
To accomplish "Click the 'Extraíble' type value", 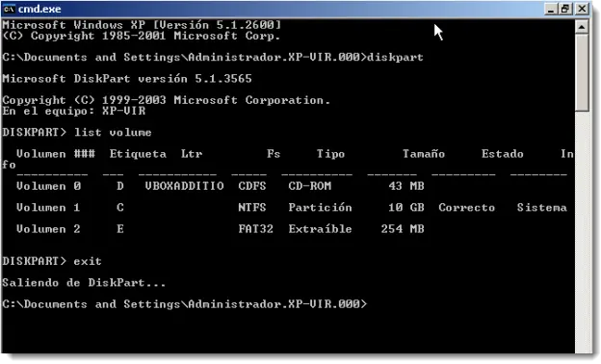I will click(320, 229).
